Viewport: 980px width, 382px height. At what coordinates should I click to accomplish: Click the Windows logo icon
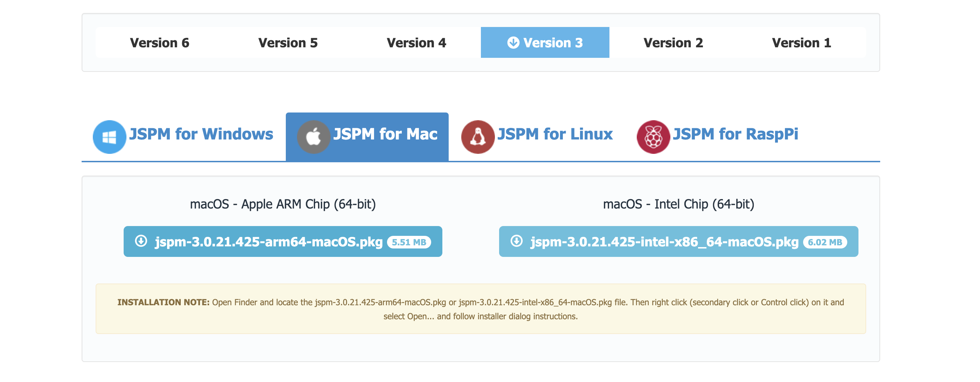click(x=110, y=137)
